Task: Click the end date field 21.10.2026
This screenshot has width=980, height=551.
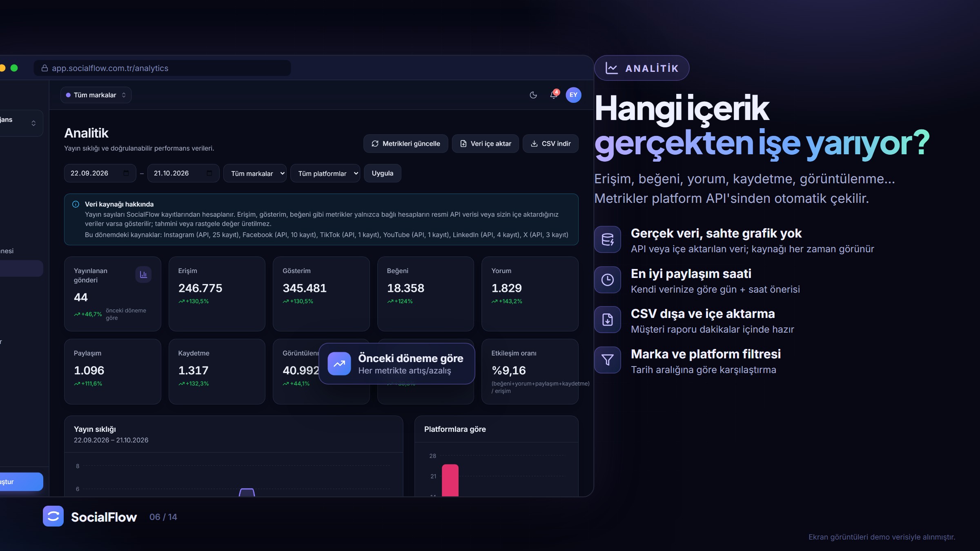Action: tap(183, 173)
